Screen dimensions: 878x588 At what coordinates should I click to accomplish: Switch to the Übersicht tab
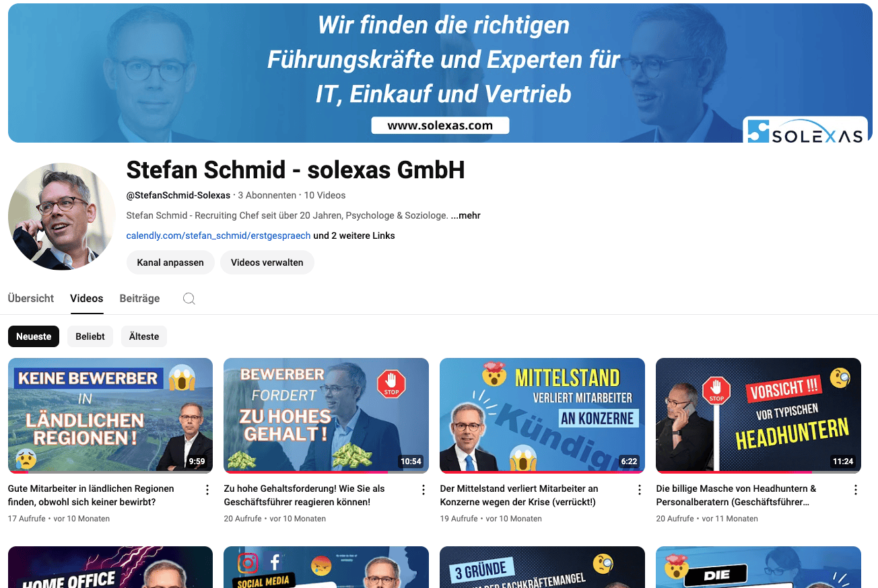(x=31, y=299)
